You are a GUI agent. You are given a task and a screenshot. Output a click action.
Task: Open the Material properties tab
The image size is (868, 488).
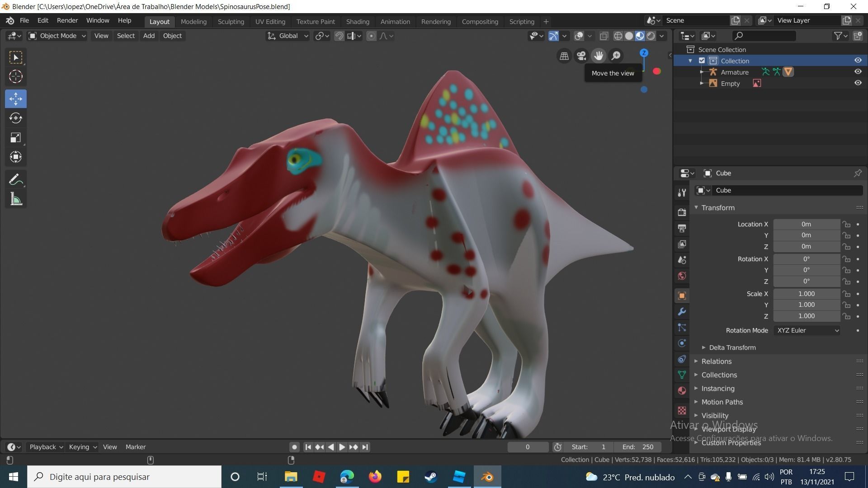[682, 390]
